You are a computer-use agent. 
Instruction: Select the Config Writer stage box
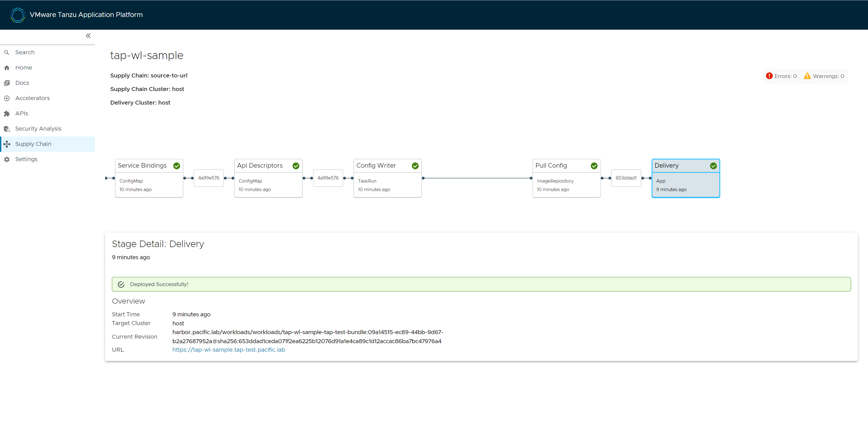387,178
